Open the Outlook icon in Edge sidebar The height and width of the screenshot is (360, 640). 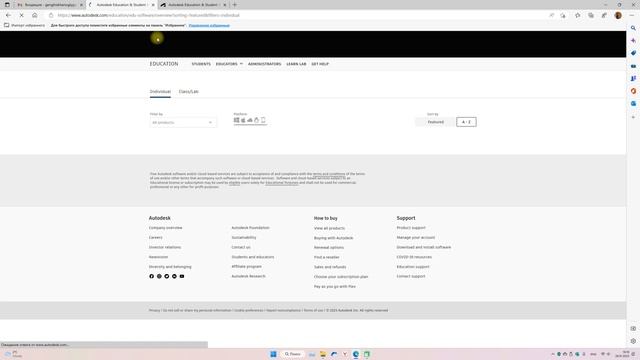click(x=633, y=104)
